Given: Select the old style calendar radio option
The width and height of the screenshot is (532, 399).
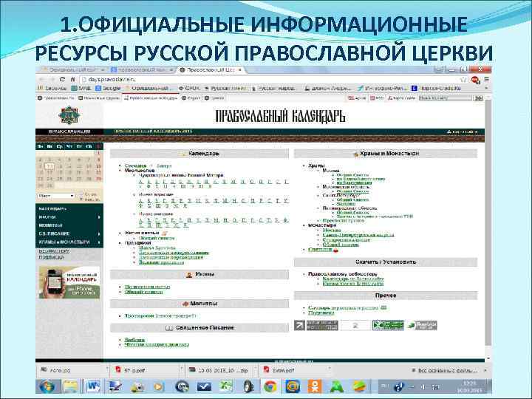Looking at the screenshot, I should [81, 194].
